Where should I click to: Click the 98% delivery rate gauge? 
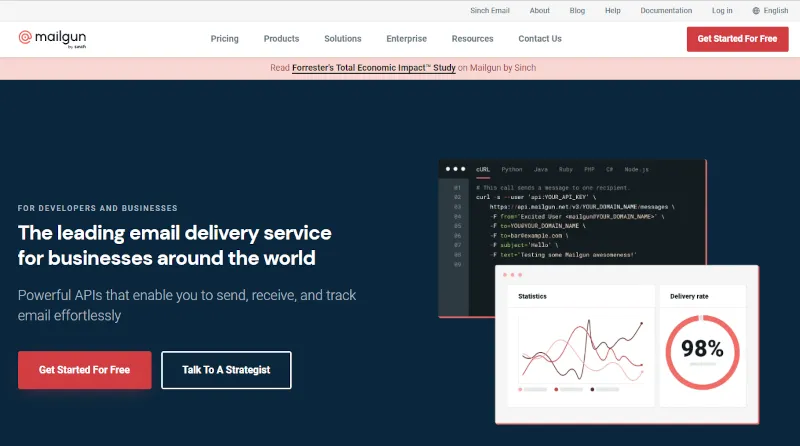coord(703,352)
